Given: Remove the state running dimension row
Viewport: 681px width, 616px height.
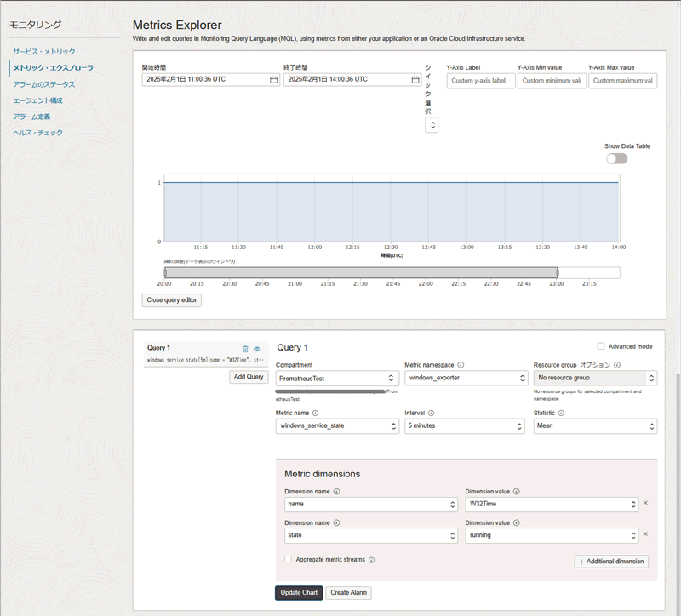Looking at the screenshot, I should click(x=645, y=534).
